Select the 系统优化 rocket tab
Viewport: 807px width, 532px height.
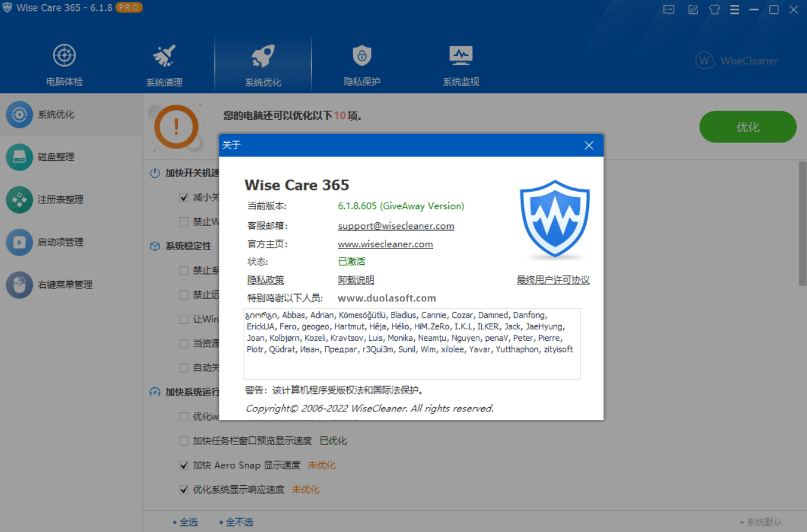[x=263, y=65]
